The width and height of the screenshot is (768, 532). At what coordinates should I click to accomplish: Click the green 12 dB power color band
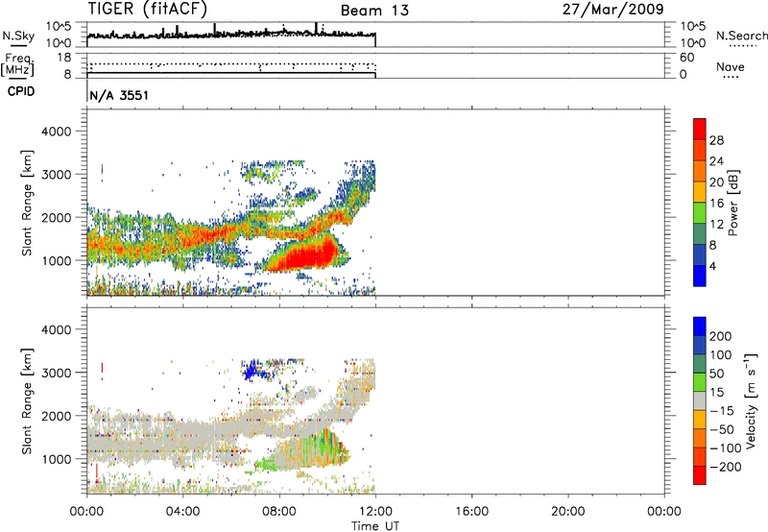[700, 213]
